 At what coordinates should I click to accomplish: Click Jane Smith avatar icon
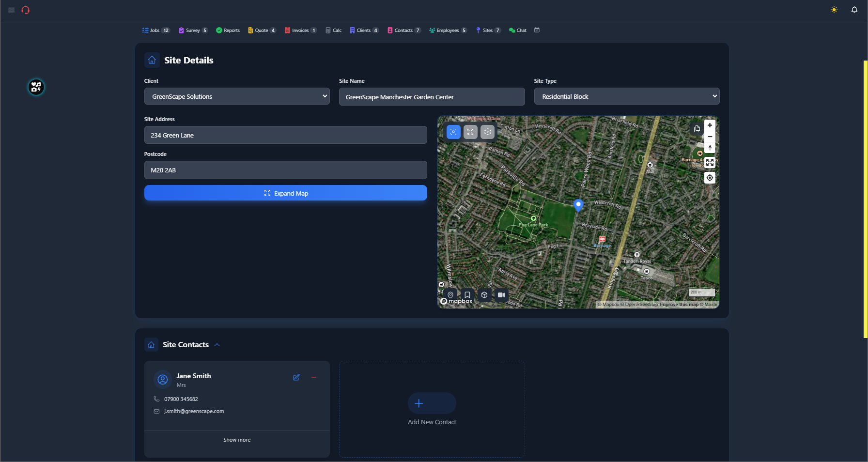pyautogui.click(x=163, y=379)
